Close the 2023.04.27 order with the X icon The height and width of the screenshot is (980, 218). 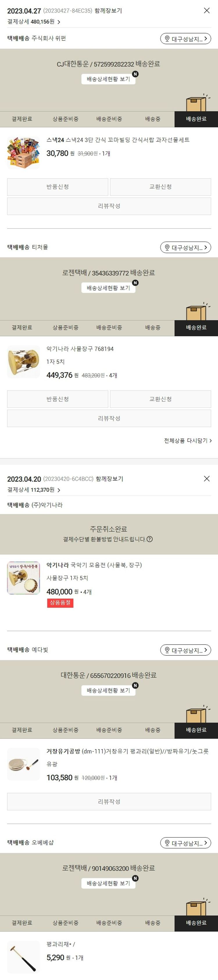[x=207, y=11]
